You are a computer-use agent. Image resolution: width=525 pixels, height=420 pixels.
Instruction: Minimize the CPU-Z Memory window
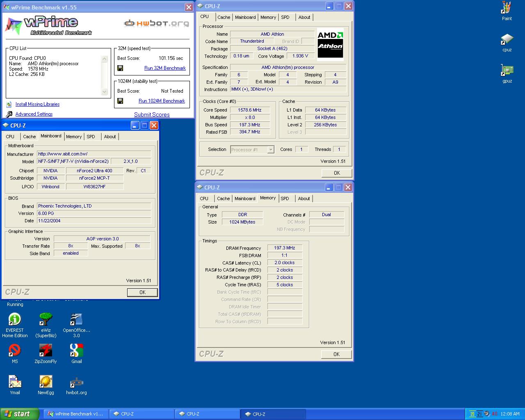(329, 187)
